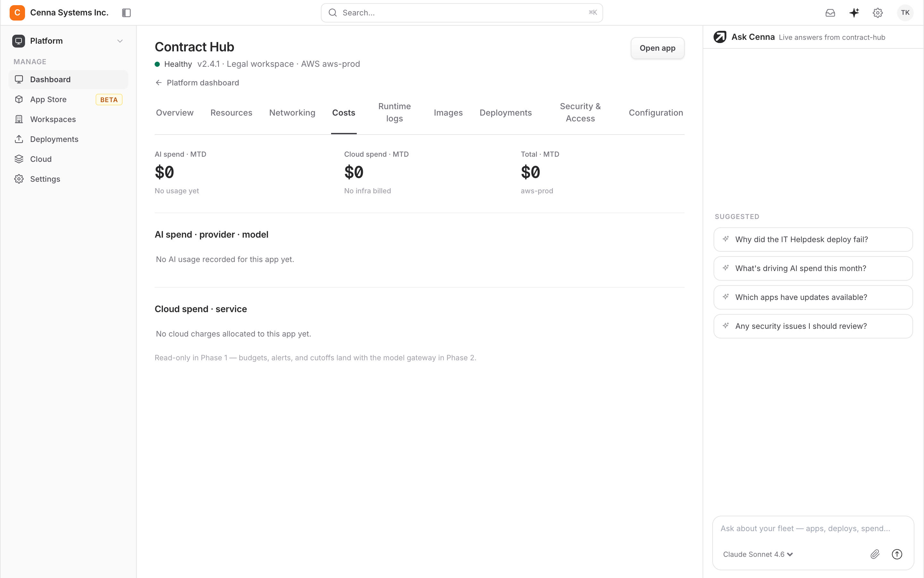The height and width of the screenshot is (578, 924).
Task: Focus the Ask about your fleet input
Action: 813,528
